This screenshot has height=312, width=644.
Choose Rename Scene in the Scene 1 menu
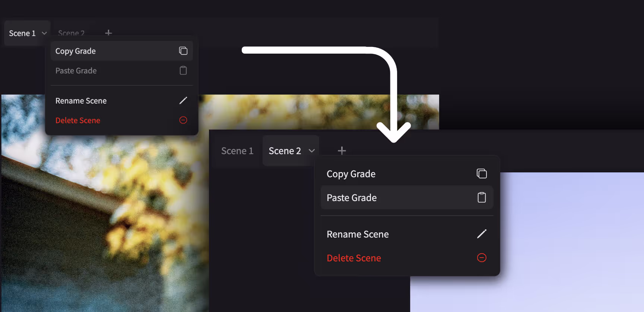click(121, 101)
